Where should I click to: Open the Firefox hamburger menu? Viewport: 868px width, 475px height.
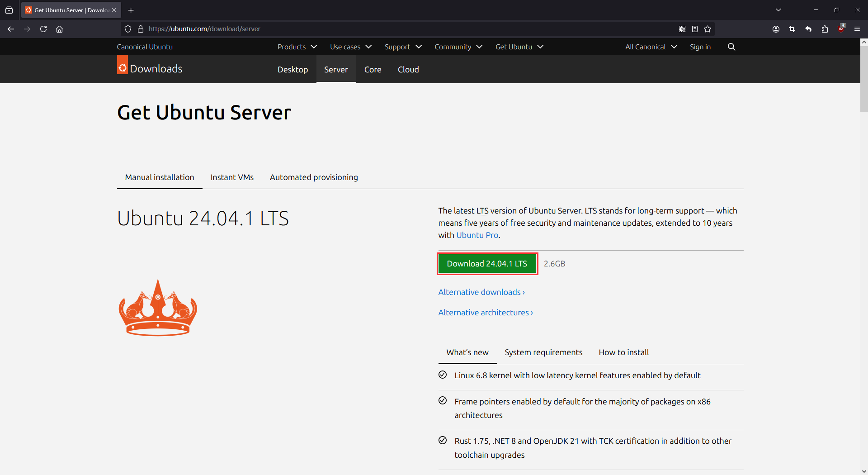pos(857,29)
